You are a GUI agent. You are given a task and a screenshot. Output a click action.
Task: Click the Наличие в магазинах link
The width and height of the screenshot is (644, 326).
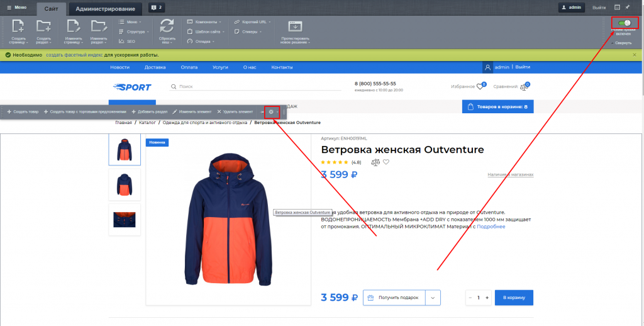(x=511, y=175)
